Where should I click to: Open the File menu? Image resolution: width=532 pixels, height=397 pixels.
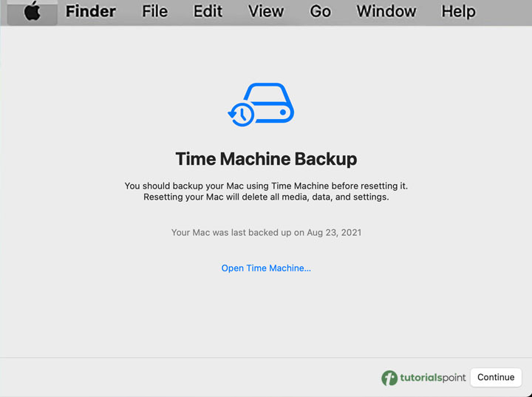coord(154,12)
